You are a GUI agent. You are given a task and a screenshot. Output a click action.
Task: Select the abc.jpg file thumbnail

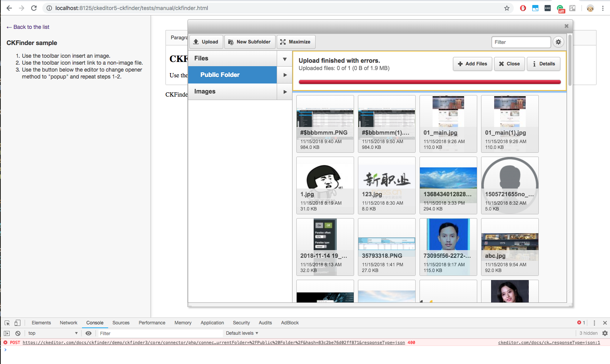510,247
